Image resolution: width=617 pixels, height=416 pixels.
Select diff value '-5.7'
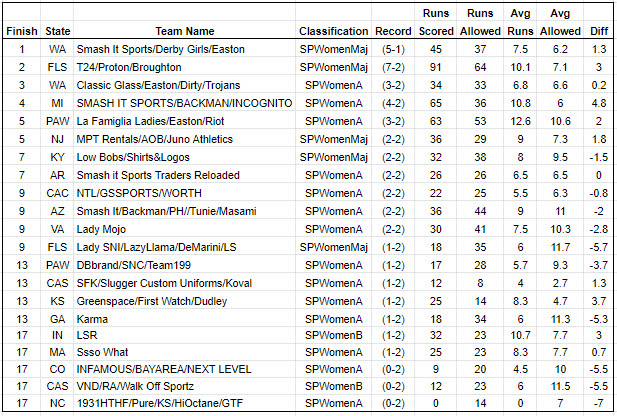tap(599, 247)
